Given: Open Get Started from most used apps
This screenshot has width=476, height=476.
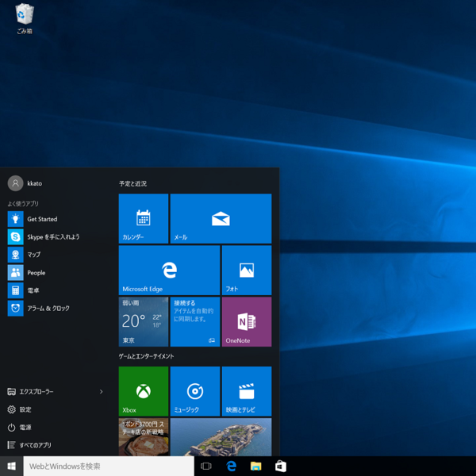Looking at the screenshot, I should tap(42, 219).
